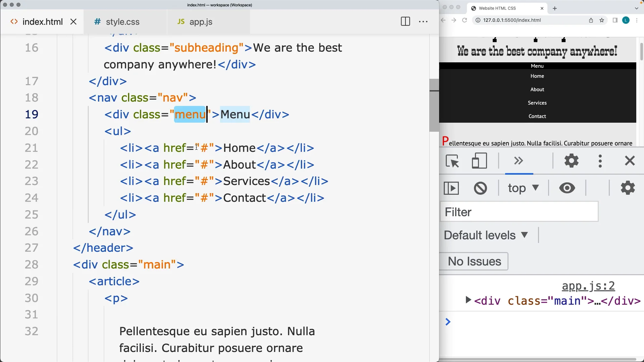The width and height of the screenshot is (644, 362).
Task: Toggle the console sidebar open
Action: click(x=451, y=188)
